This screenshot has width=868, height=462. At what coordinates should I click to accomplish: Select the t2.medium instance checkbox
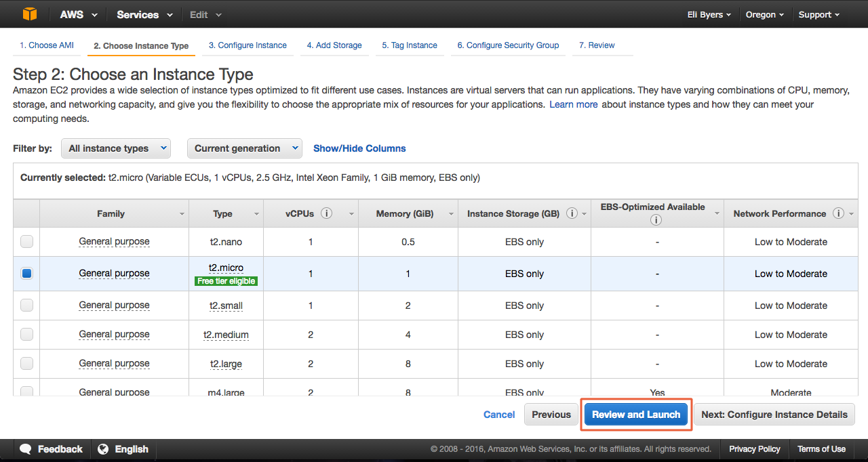pos(26,335)
